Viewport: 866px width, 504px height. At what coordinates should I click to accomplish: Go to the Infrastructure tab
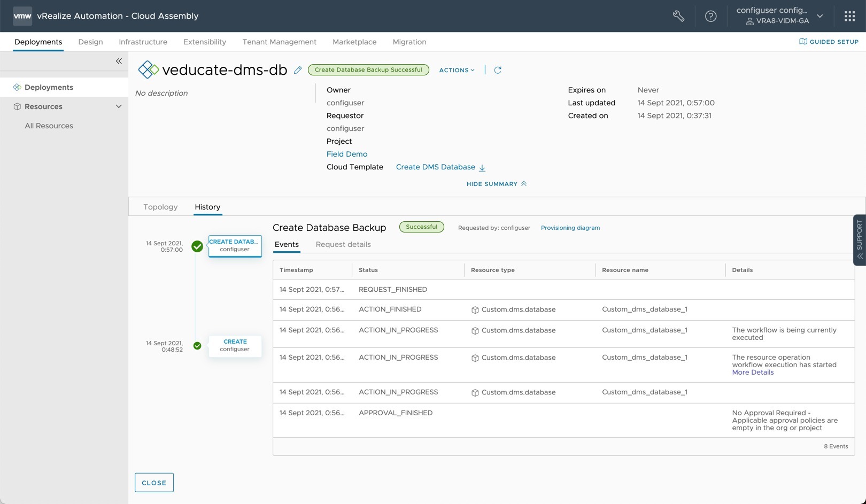[143, 42]
